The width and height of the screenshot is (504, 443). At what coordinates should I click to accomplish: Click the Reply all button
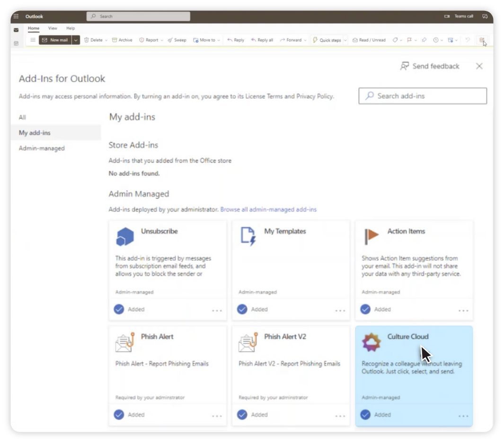tap(262, 40)
